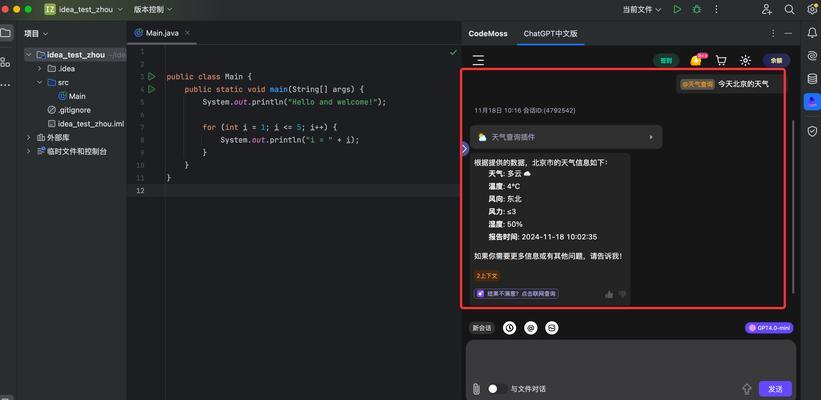Attach a file with the paperclip icon
The width and height of the screenshot is (821, 400).
(x=476, y=389)
